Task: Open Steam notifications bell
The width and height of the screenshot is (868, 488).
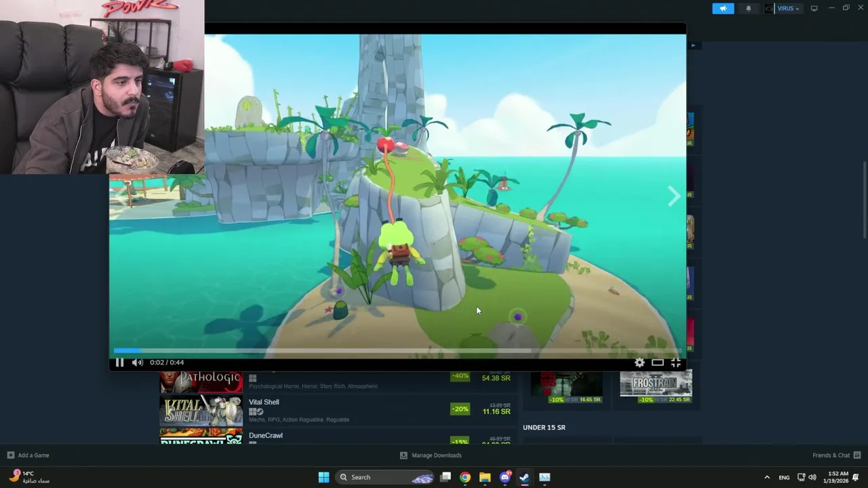Action: tap(749, 8)
